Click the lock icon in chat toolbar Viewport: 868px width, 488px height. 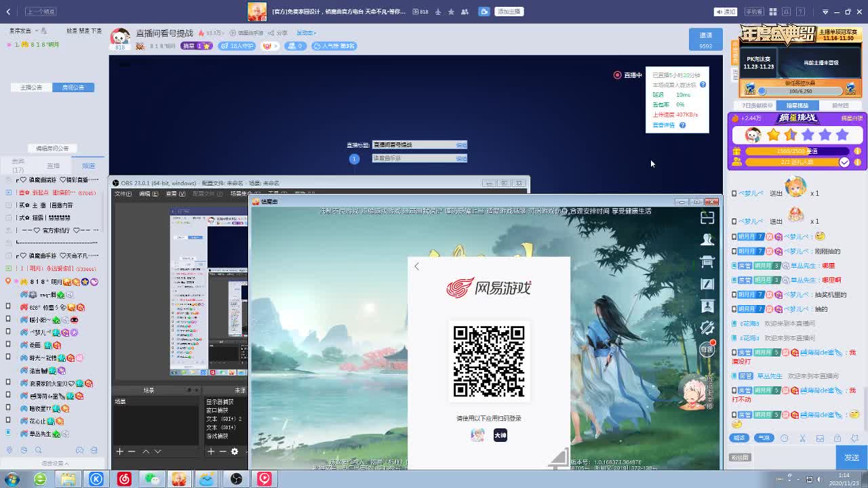point(837,438)
